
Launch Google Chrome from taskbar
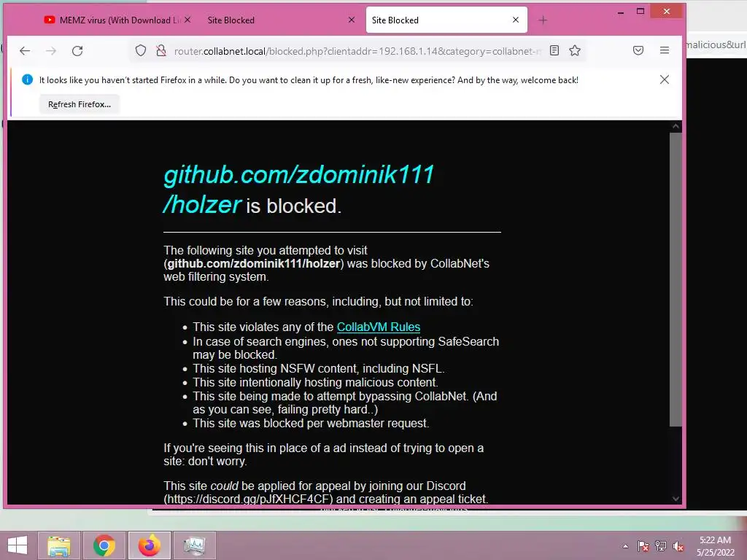pos(104,545)
